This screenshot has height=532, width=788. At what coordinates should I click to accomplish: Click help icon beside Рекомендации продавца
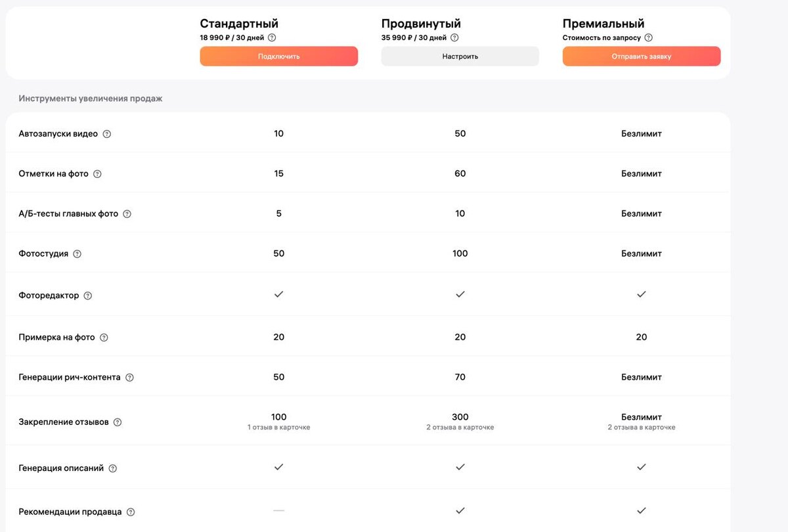point(131,512)
